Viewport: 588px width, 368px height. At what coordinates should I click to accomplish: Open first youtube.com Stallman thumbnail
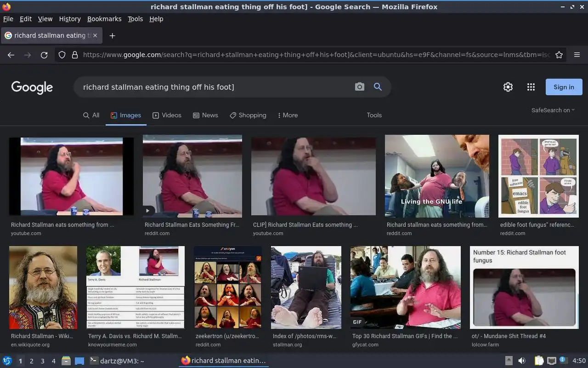(x=71, y=177)
